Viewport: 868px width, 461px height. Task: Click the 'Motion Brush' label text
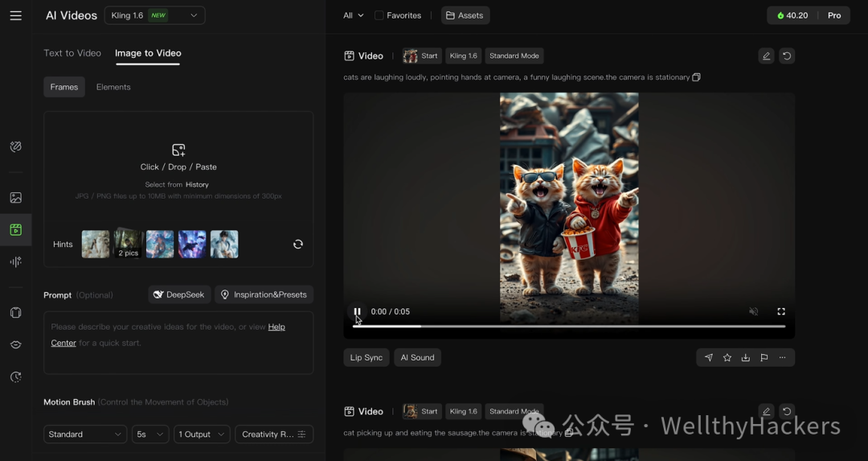(x=69, y=402)
